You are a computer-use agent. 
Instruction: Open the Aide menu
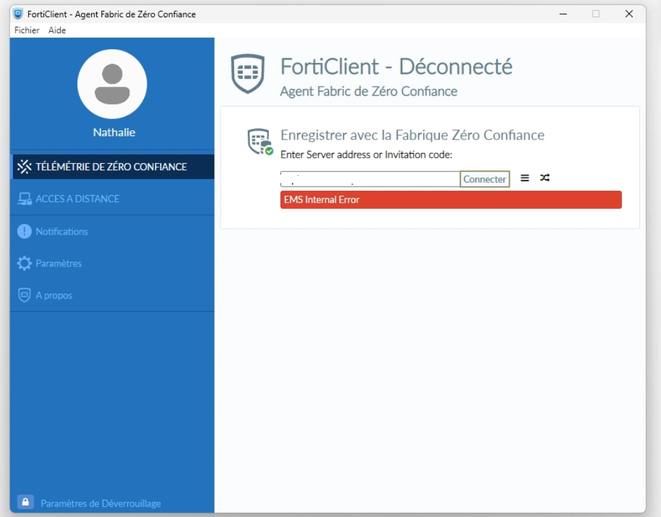(57, 30)
